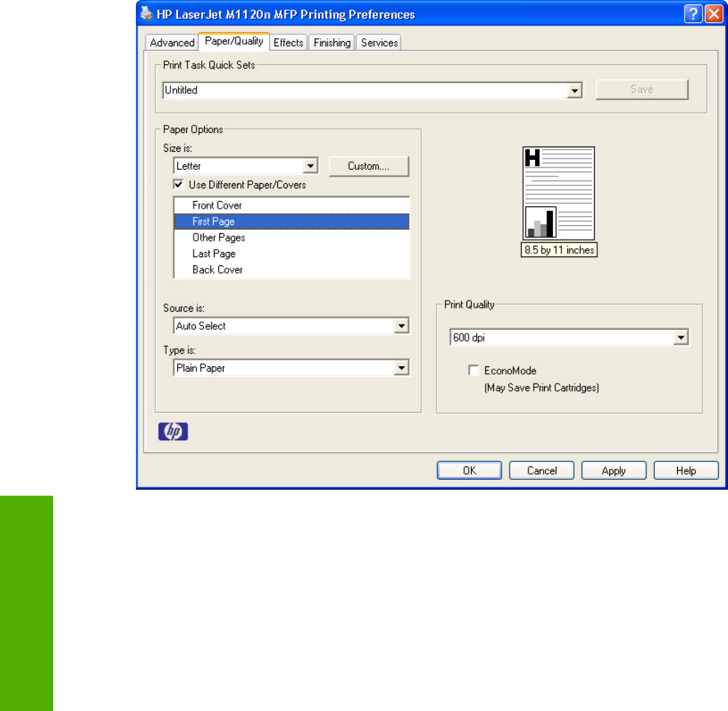Click the printer icon in title bar
This screenshot has height=711, width=728.
point(146,13)
